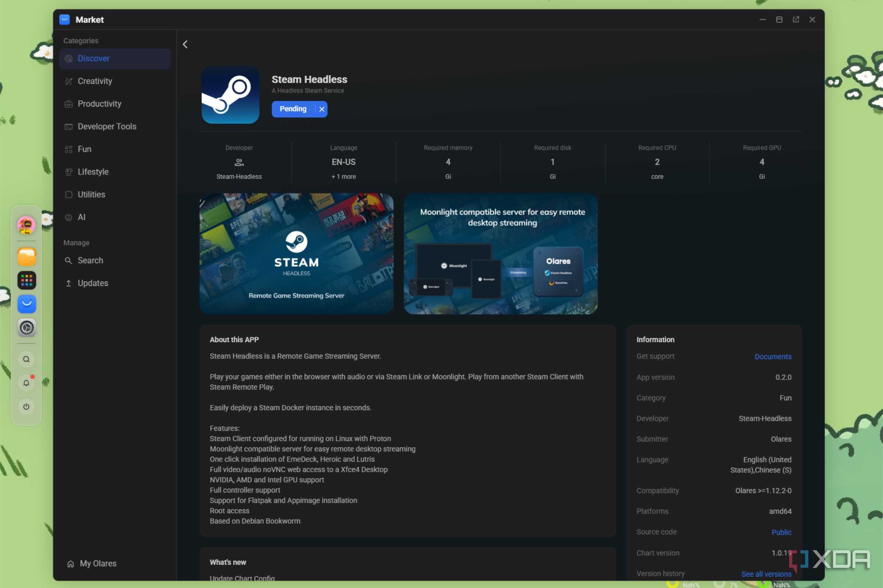Viewport: 883px width, 588px height.
Task: Click the Developer people icon
Action: (239, 162)
